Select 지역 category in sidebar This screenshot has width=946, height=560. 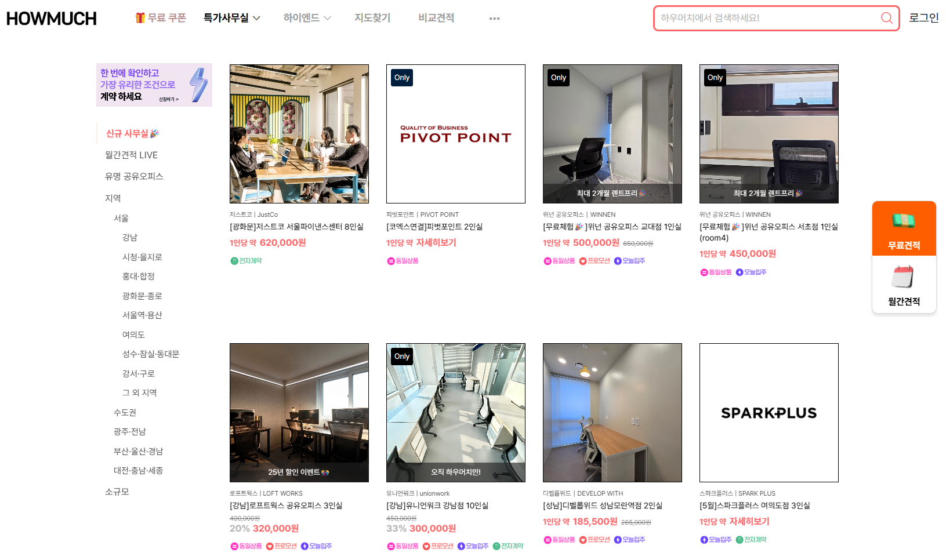[113, 198]
